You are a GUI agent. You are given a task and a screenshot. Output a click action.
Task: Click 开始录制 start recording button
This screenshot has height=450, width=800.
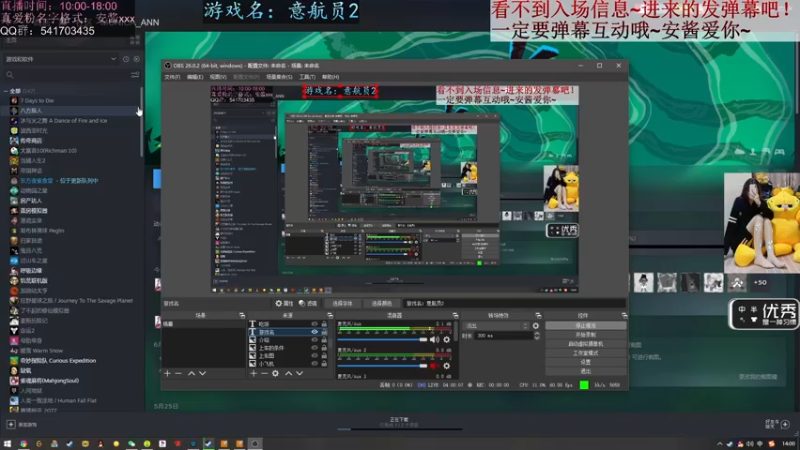coord(586,335)
